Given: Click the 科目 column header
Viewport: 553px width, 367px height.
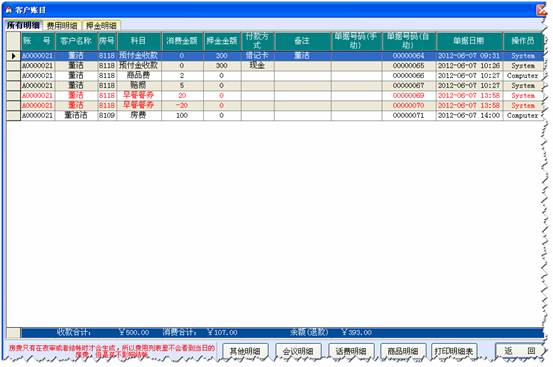Looking at the screenshot, I should click(139, 41).
